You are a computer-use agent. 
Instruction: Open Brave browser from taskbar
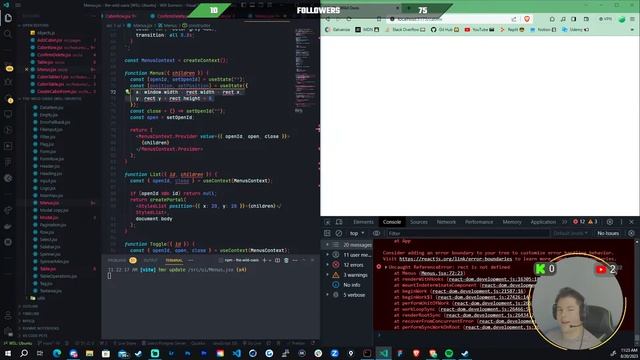tap(416, 353)
